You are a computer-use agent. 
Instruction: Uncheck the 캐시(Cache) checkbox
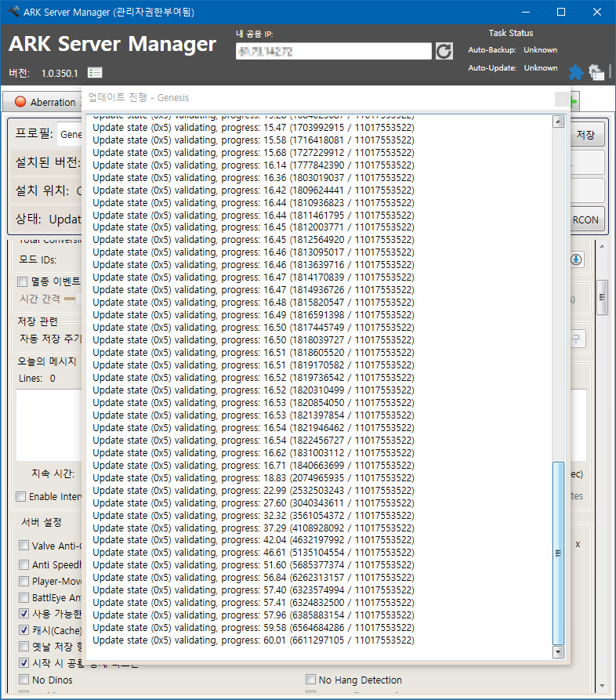coord(24,630)
